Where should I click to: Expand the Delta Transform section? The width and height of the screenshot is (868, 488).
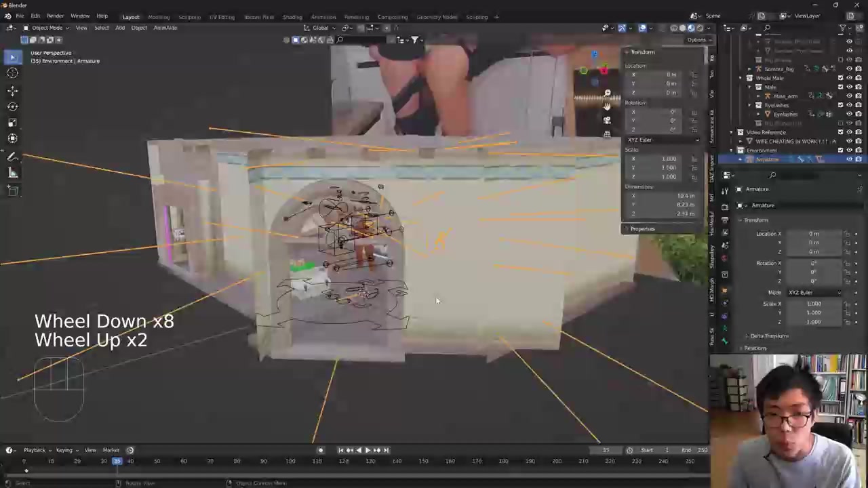point(769,336)
